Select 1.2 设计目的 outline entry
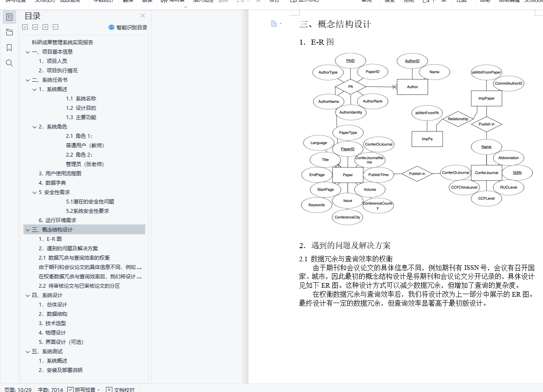The image size is (543, 392). pos(81,108)
